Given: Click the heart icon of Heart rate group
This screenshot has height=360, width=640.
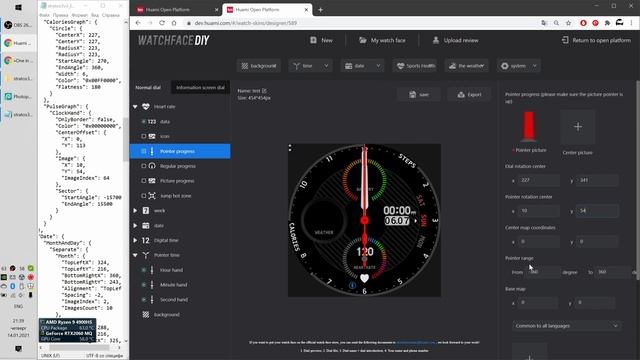Looking at the screenshot, I should click(x=146, y=107).
